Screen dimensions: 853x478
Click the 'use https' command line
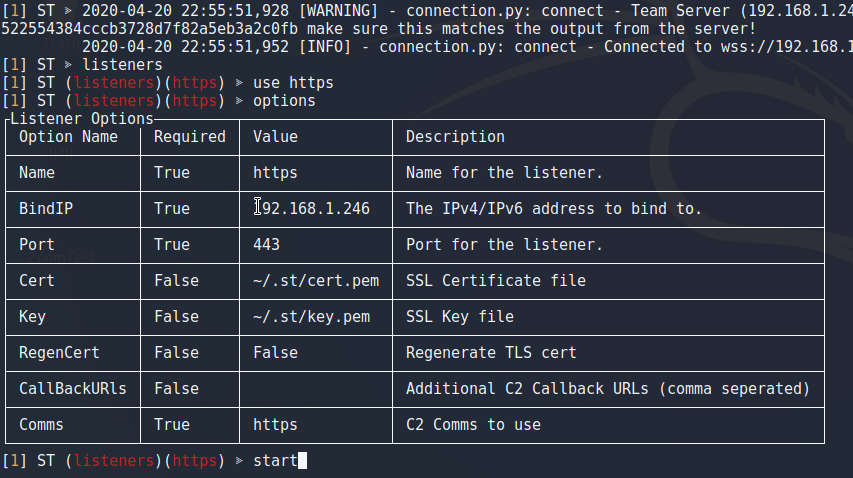coord(293,83)
